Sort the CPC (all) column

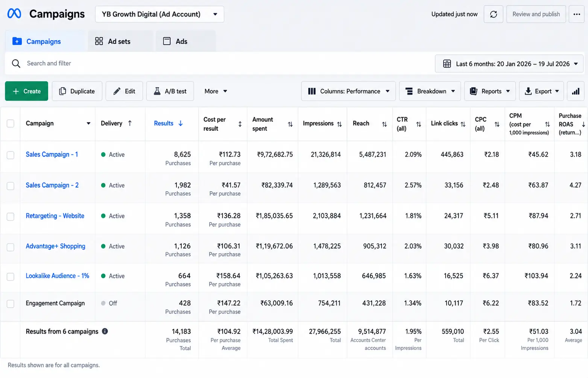(497, 124)
